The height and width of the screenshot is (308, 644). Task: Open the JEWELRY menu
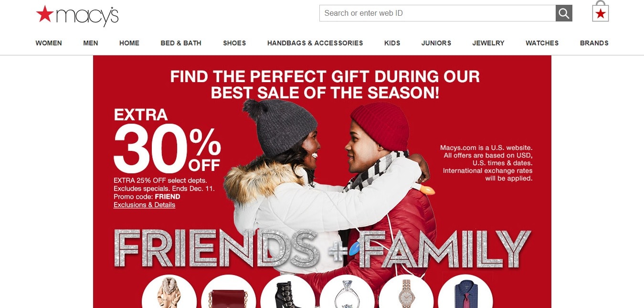tap(488, 43)
